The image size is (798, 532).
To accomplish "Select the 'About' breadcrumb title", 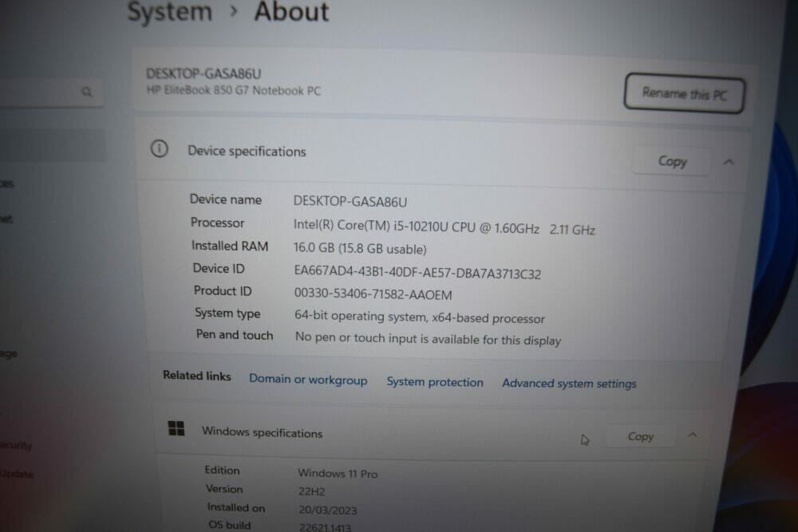I will tap(291, 11).
